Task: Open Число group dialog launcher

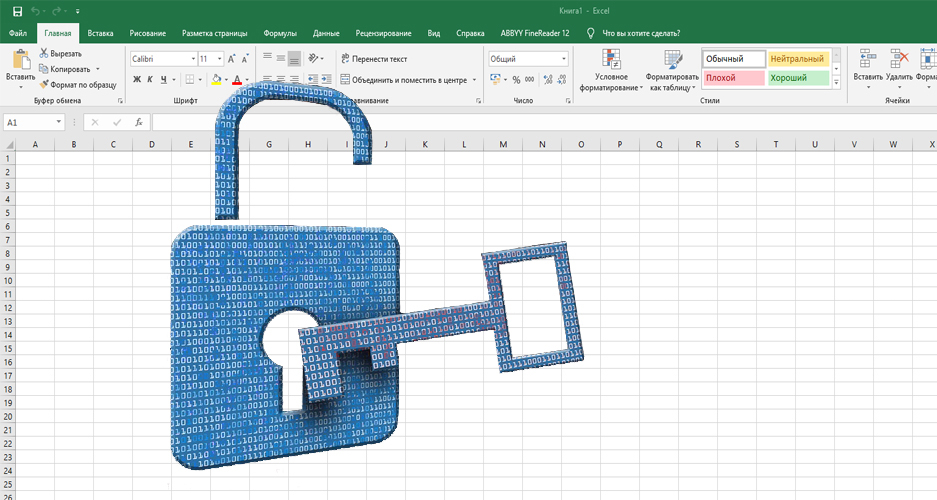Action: [x=568, y=101]
